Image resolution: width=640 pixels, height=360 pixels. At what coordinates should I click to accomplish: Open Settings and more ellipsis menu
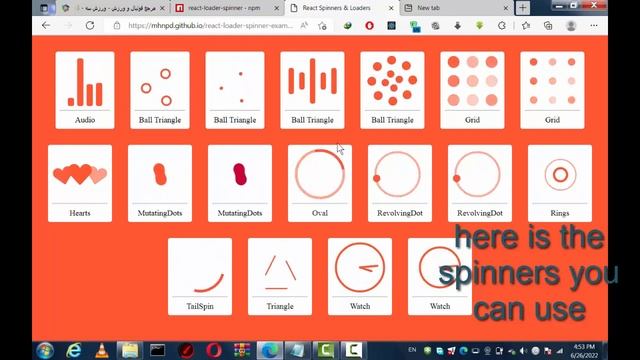[x=594, y=25]
